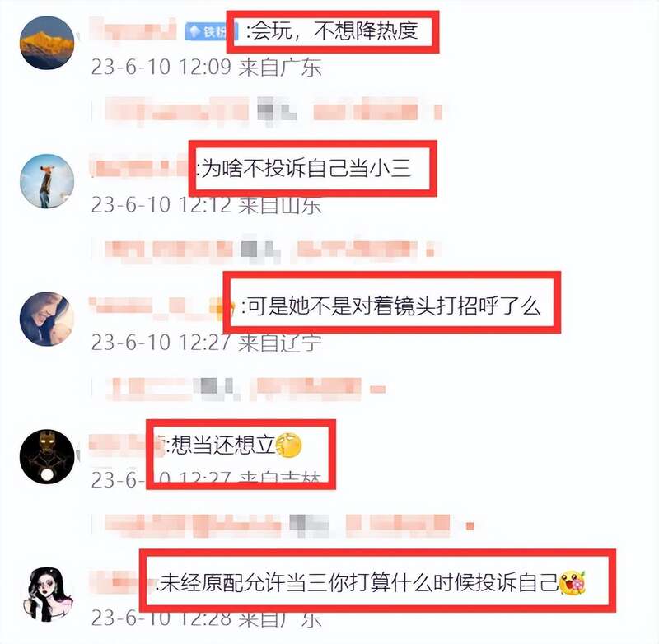Select the comment 为啥不投诉自己当小三

[304, 169]
